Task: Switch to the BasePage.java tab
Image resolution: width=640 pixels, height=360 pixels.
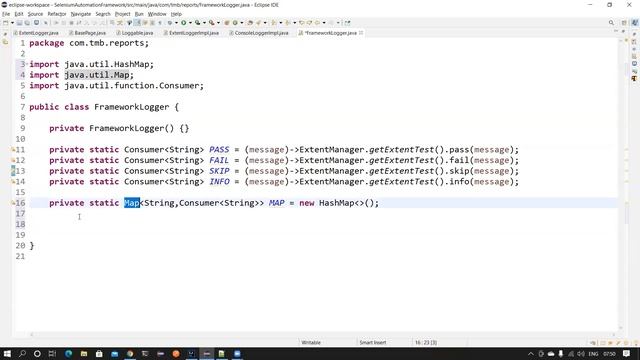Action: click(x=87, y=33)
